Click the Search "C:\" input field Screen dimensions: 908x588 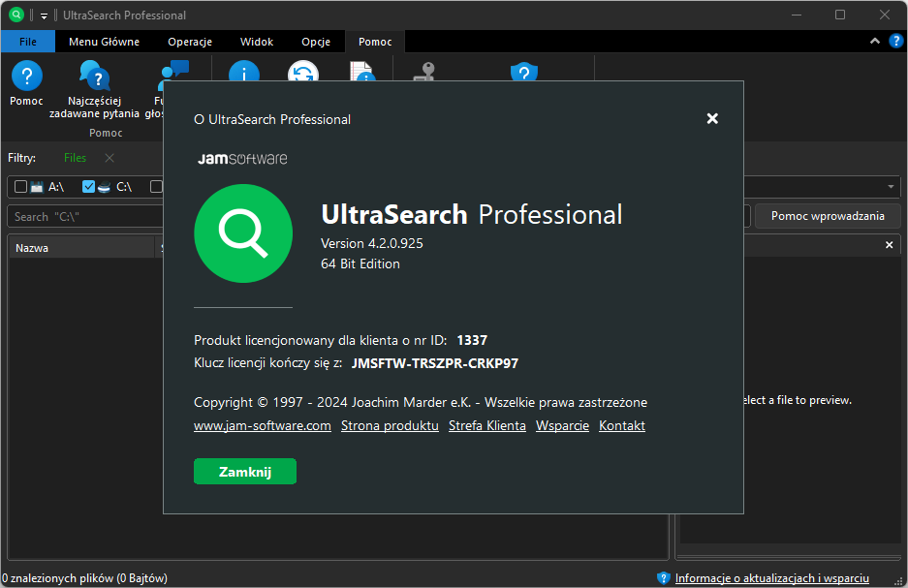(85, 216)
